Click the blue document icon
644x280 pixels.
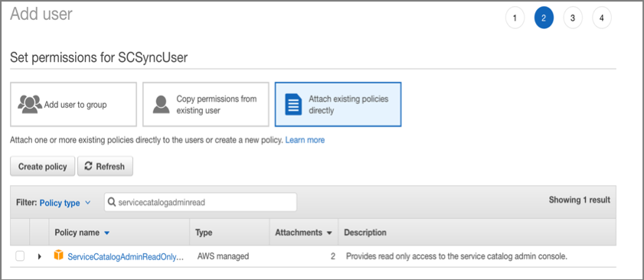[293, 104]
